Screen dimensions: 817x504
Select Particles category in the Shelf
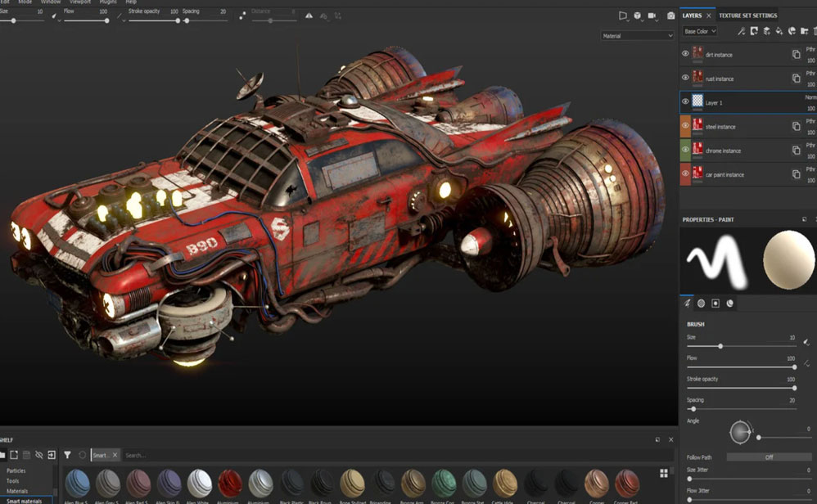pyautogui.click(x=17, y=470)
